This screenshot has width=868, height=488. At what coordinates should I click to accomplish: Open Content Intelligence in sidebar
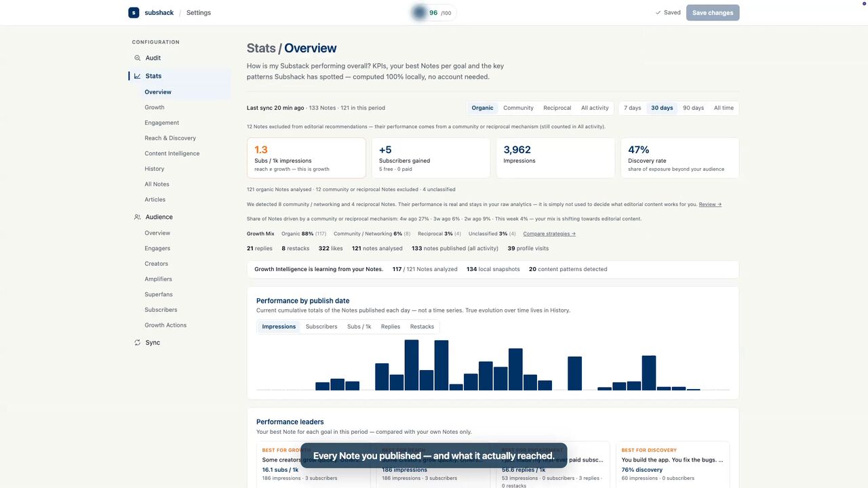[172, 153]
